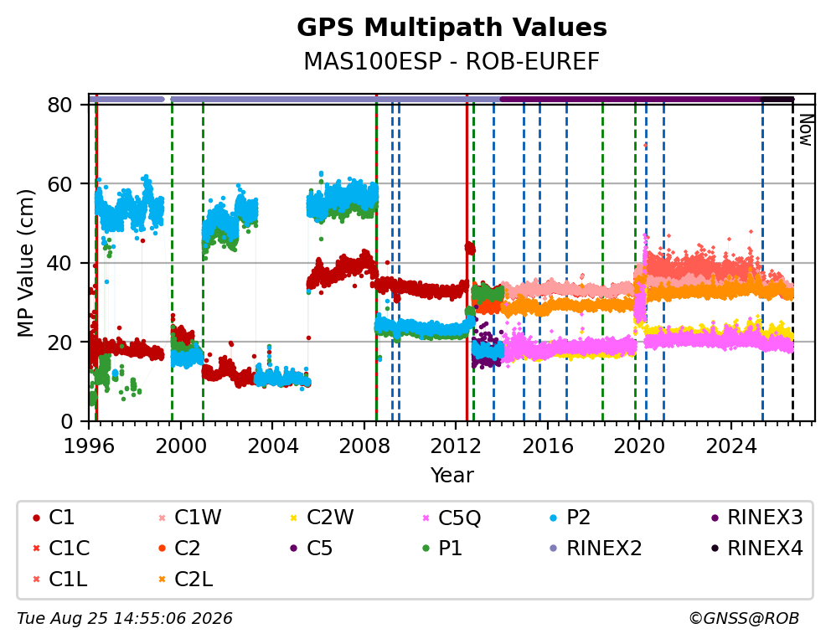Screen dimensions: 831x644
Task: Click the RINEX2 legend entry
Action: pyautogui.click(x=596, y=549)
